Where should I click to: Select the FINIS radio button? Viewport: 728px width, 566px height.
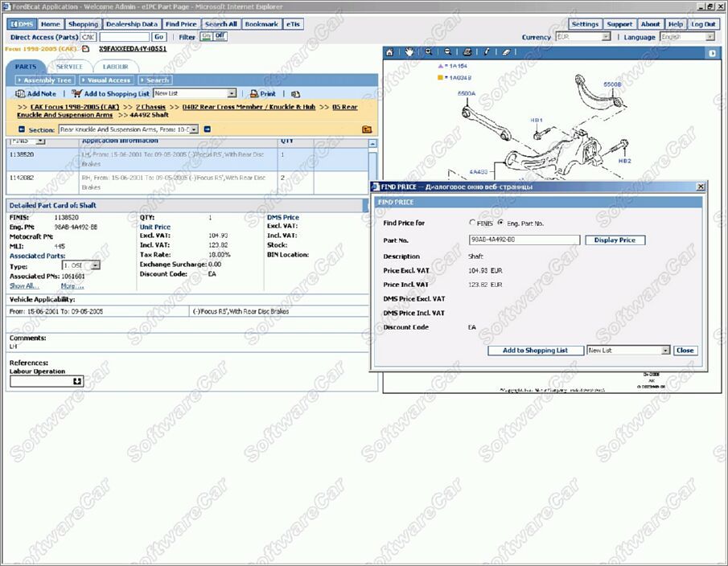[x=471, y=223]
